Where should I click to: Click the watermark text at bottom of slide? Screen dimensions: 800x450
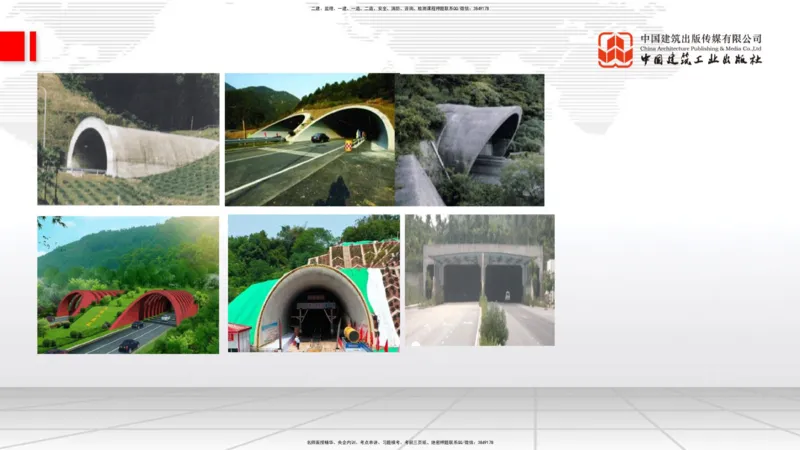[400, 441]
